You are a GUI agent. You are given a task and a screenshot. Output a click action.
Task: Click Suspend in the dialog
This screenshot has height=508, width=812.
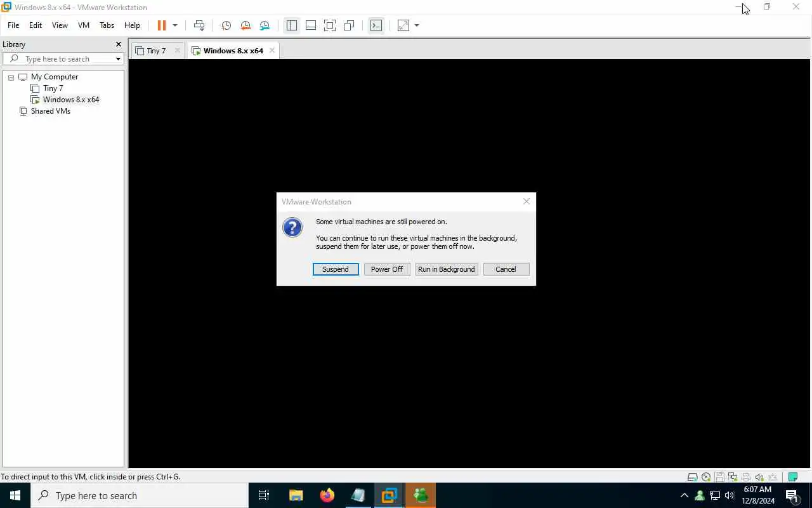click(x=336, y=269)
